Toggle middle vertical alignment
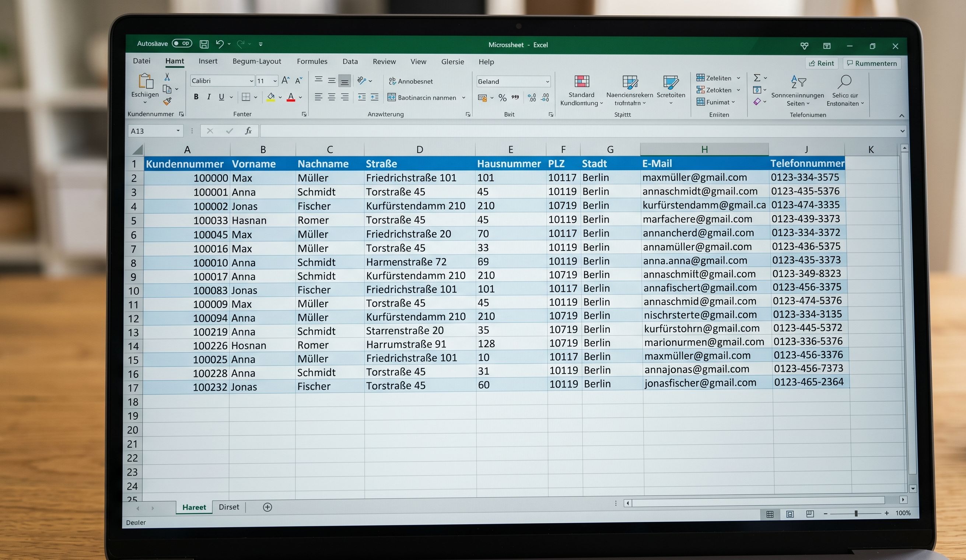The width and height of the screenshot is (966, 560). pos(332,80)
